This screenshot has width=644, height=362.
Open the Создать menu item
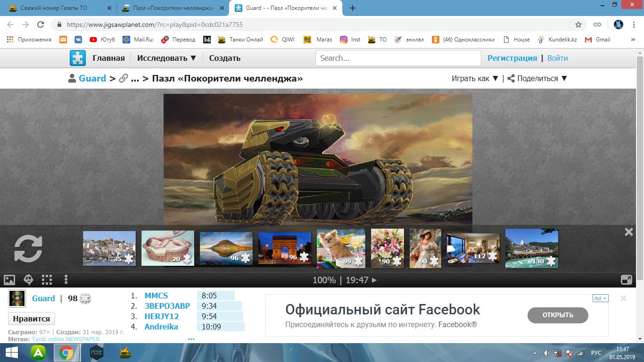(x=225, y=58)
